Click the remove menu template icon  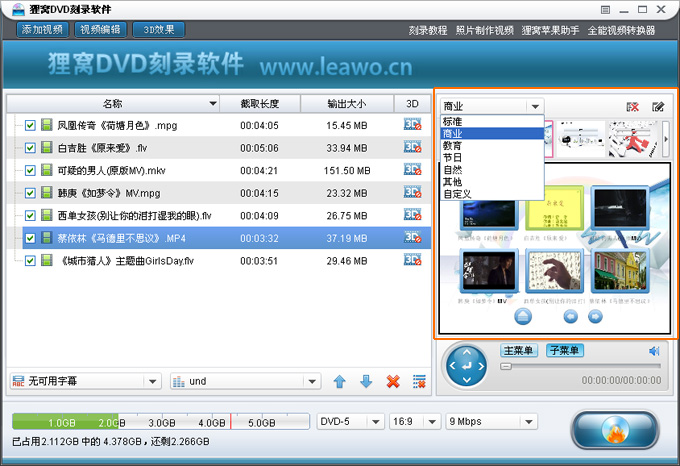[x=633, y=107]
